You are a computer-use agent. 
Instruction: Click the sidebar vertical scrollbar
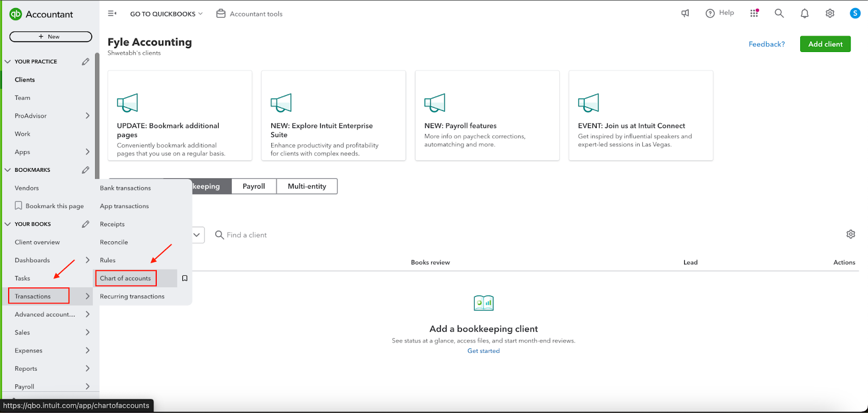pyautogui.click(x=97, y=115)
